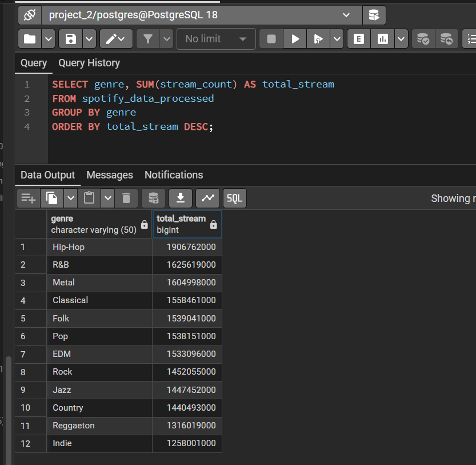Click the execute script icon
The height and width of the screenshot is (465, 476).
(x=318, y=39)
